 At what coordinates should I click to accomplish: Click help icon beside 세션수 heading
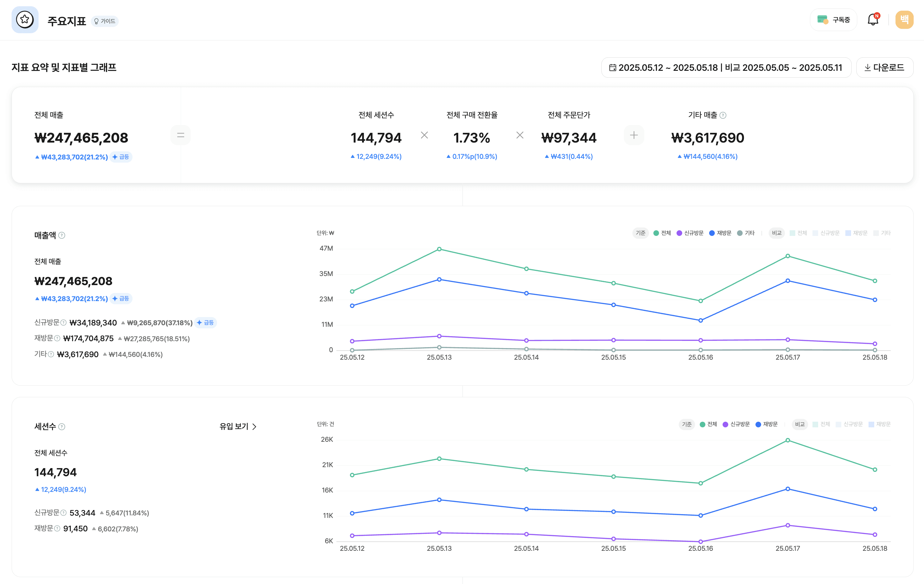62,427
